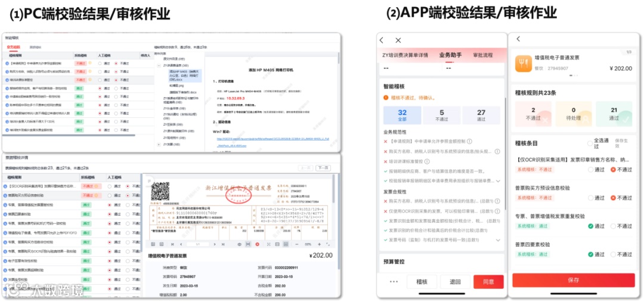Show 32 全部 audit results
This screenshot has height=302, width=644.
tap(402, 116)
